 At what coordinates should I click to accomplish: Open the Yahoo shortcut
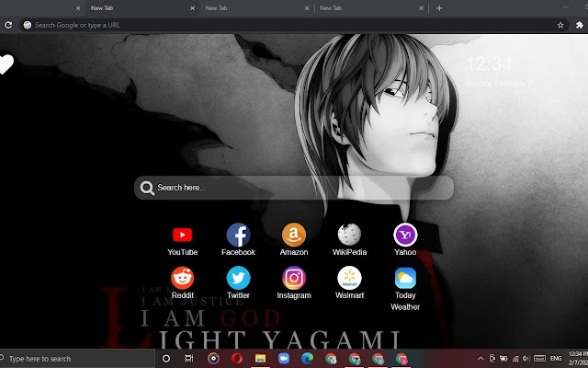coord(405,239)
